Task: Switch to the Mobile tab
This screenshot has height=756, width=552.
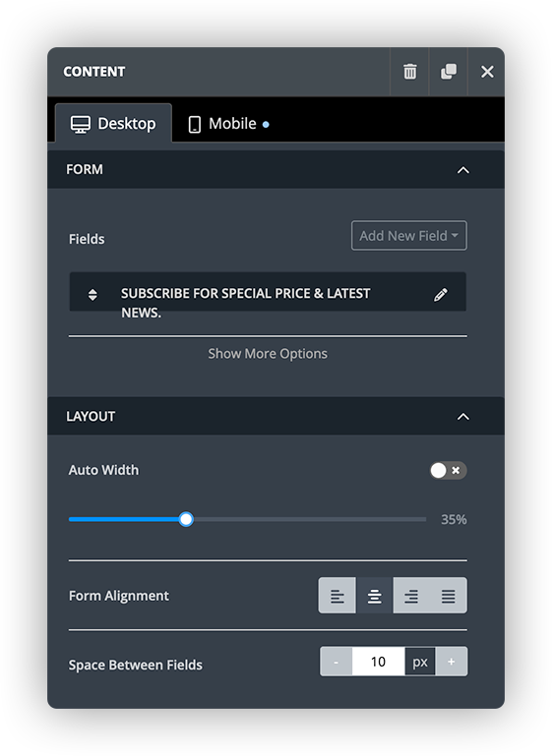Action: tap(228, 124)
